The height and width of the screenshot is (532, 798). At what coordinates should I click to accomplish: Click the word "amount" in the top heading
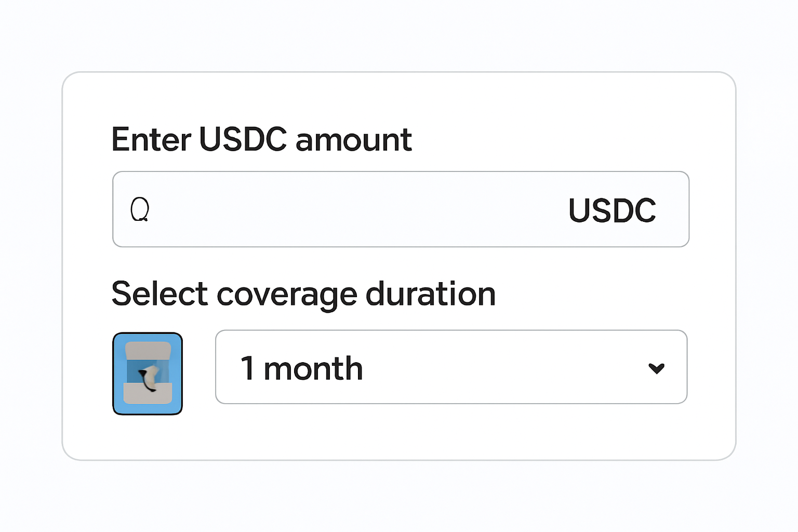[353, 139]
